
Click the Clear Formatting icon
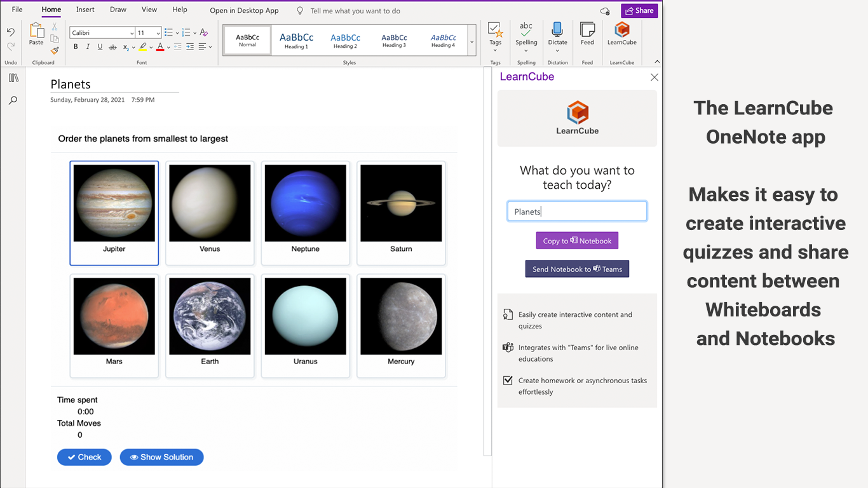[203, 32]
